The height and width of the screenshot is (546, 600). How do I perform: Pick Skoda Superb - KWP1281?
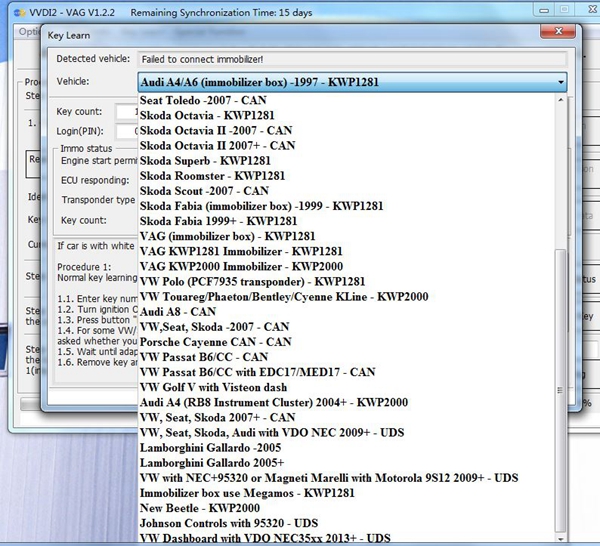point(346,161)
